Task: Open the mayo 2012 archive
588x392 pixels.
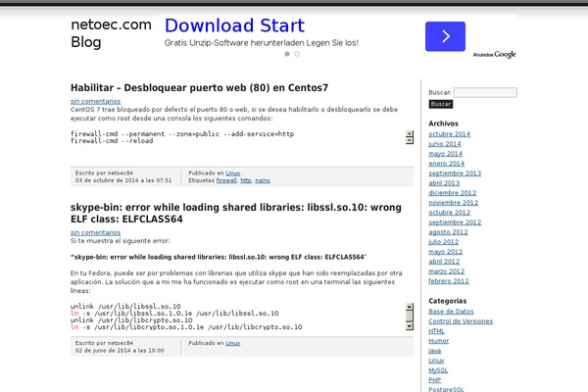Action: (446, 251)
